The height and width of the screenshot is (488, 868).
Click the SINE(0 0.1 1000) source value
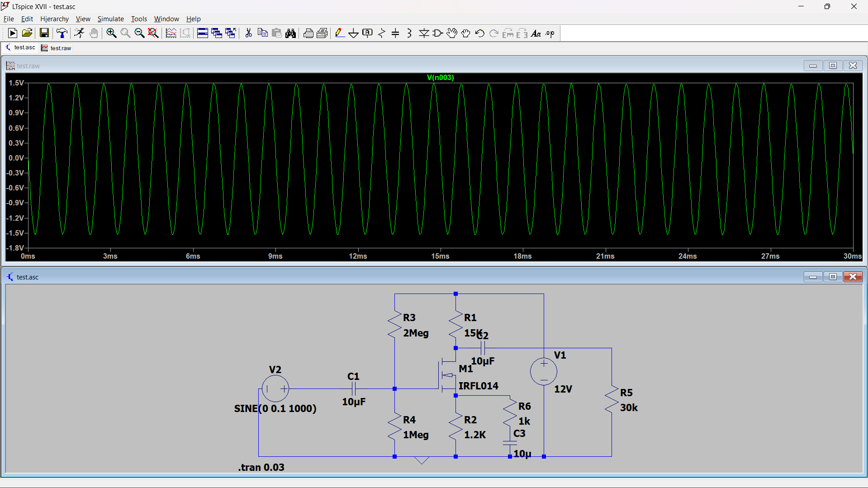click(x=275, y=408)
